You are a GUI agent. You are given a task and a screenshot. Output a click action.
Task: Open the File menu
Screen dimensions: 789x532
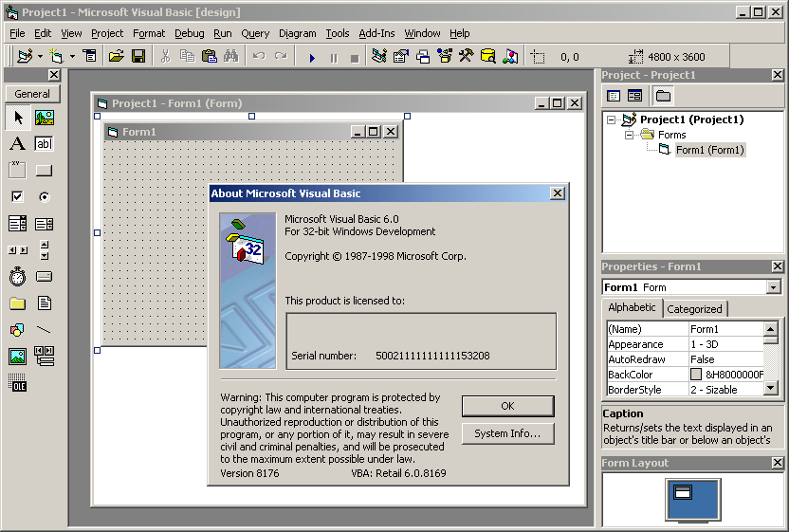(x=17, y=33)
